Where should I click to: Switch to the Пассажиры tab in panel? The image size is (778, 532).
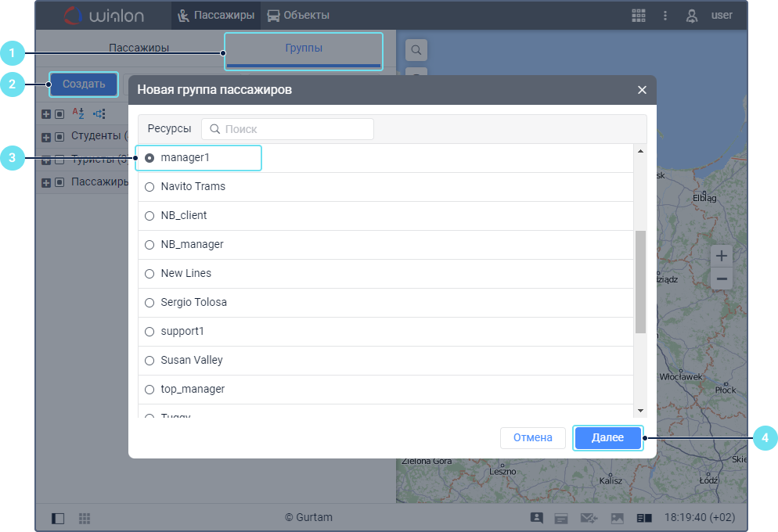pos(139,48)
